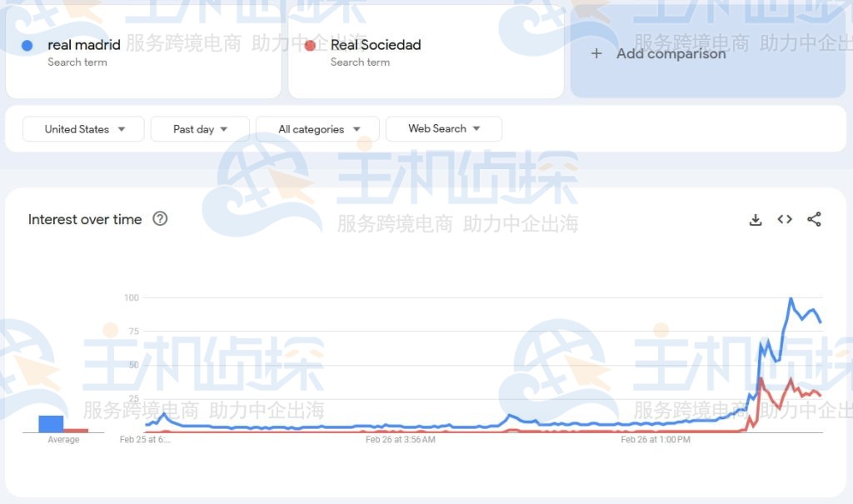
Task: Share the Interest over time chart
Action: coord(813,219)
